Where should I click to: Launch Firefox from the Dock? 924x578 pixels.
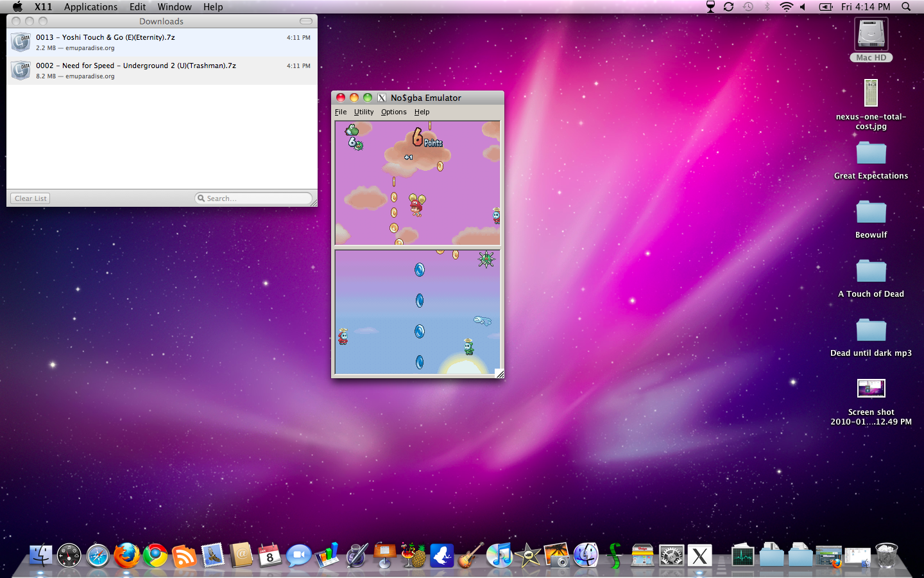click(x=127, y=556)
